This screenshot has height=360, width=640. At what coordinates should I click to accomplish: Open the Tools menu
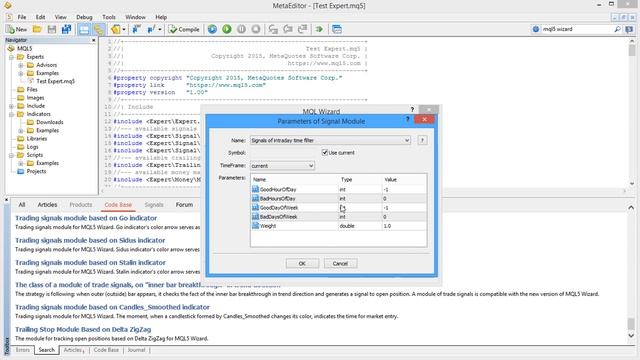[109, 17]
